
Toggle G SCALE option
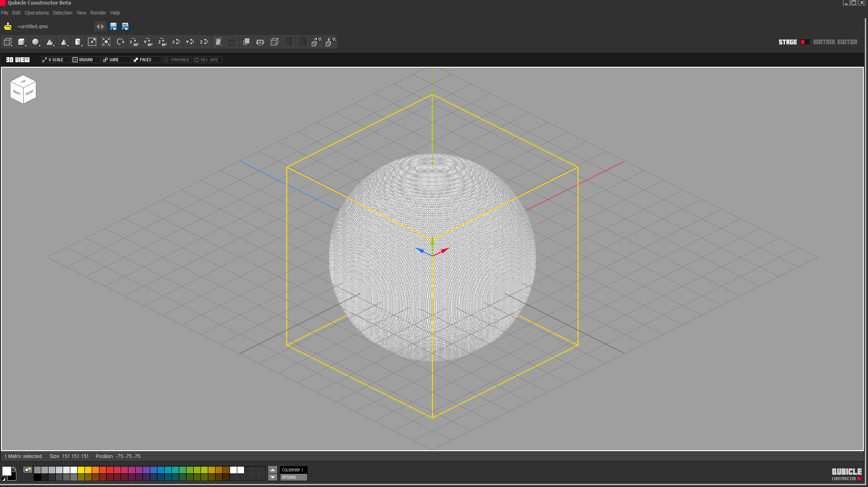(55, 60)
